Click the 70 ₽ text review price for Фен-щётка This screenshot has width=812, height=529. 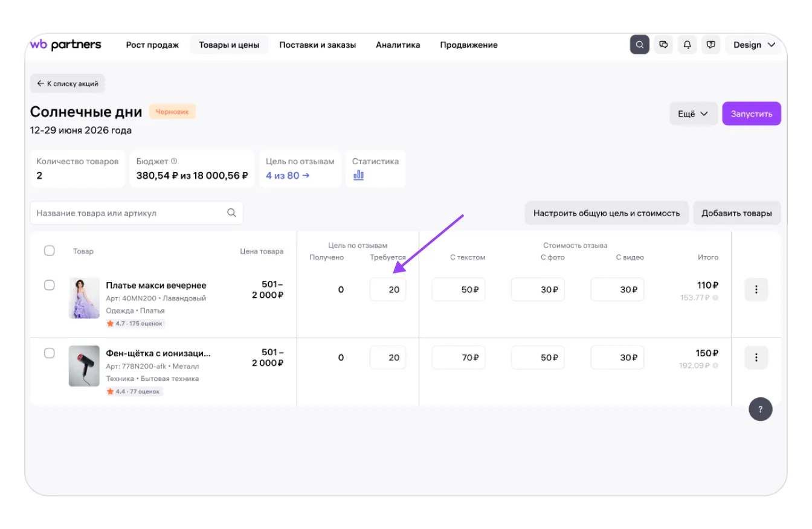[x=459, y=357]
